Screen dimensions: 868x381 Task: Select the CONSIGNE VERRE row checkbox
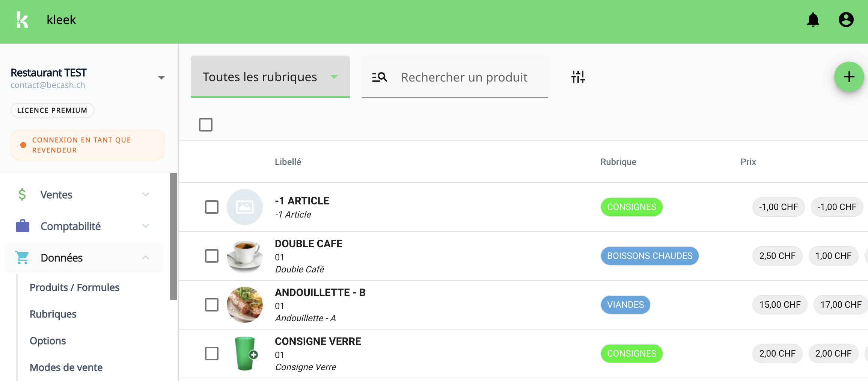click(x=212, y=354)
